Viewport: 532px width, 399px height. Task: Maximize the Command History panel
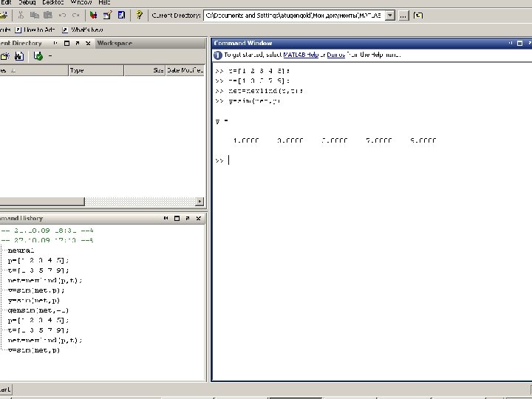pyautogui.click(x=177, y=219)
